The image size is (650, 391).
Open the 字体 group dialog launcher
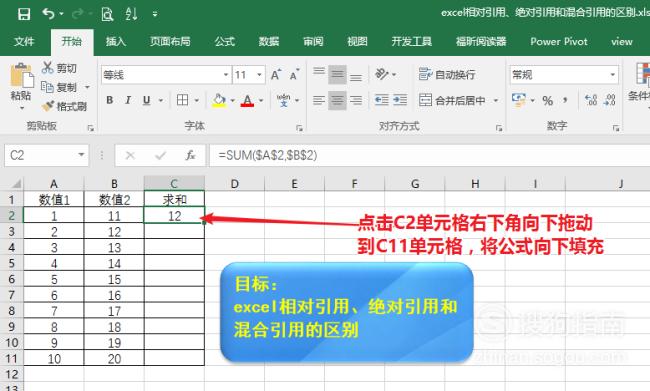pos(299,128)
